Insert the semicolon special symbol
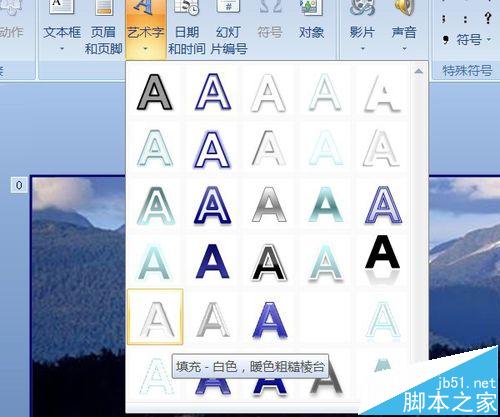This screenshot has width=500, height=417. pos(444,18)
